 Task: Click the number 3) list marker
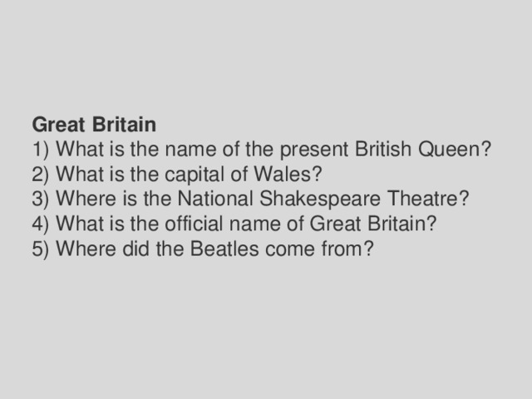pos(41,199)
